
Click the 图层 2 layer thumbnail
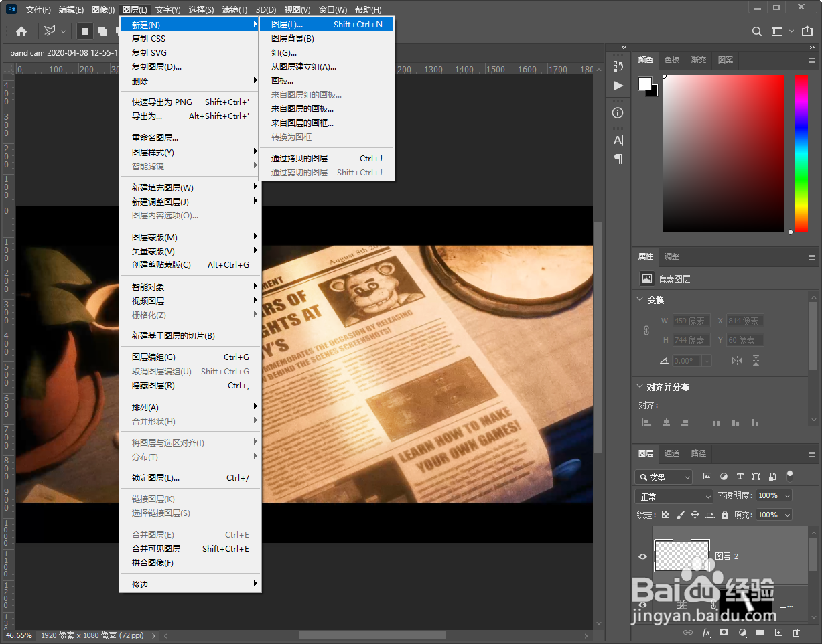point(682,556)
